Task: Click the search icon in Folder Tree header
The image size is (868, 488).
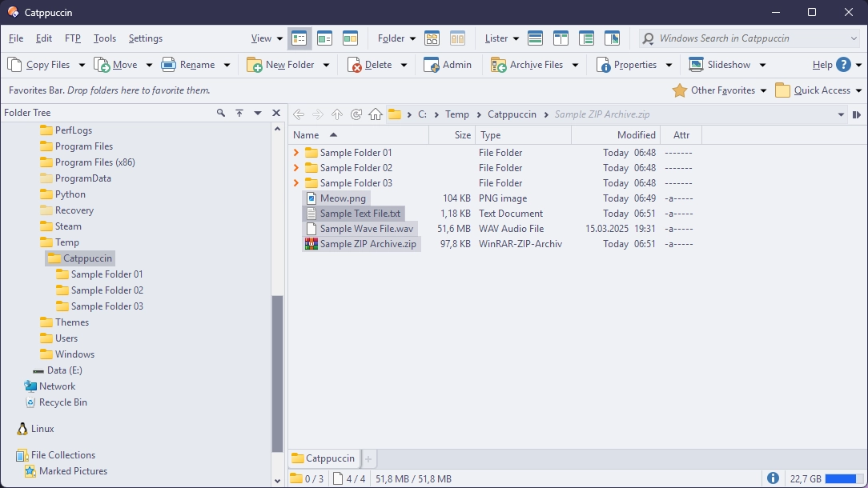Action: (221, 113)
